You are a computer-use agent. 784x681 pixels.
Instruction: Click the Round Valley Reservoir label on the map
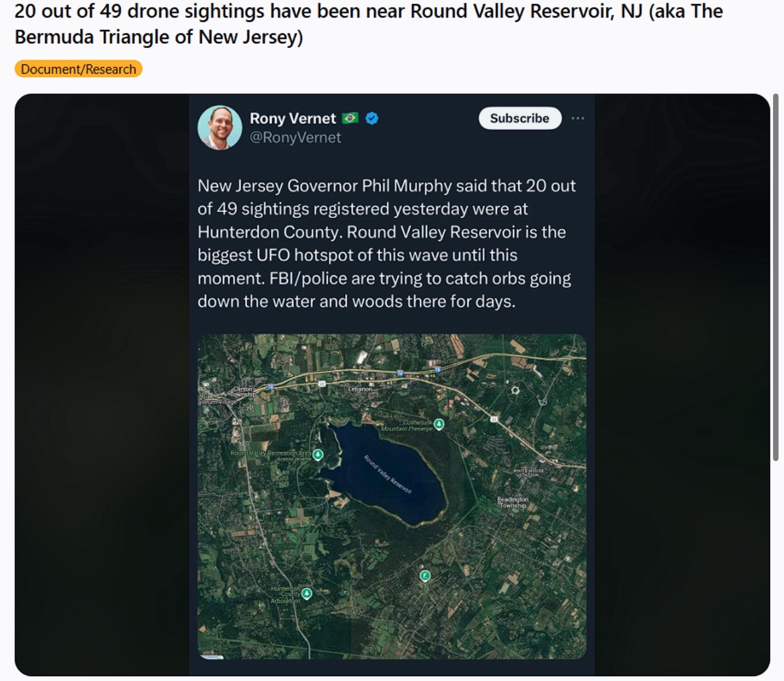pos(388,474)
